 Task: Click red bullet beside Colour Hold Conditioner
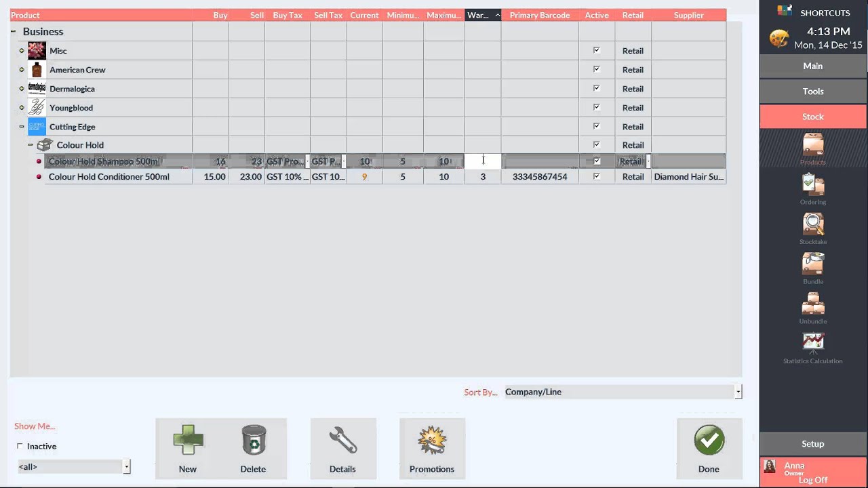(39, 177)
